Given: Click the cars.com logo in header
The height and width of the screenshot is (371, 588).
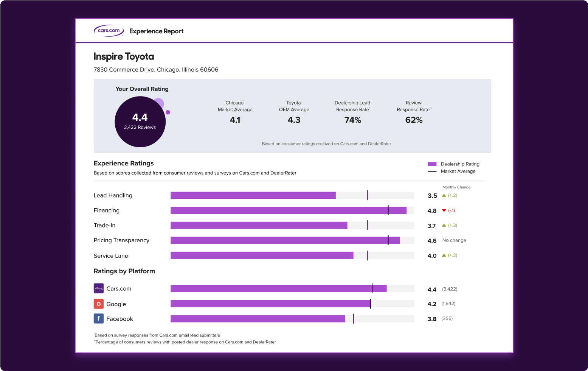Looking at the screenshot, I should [109, 31].
